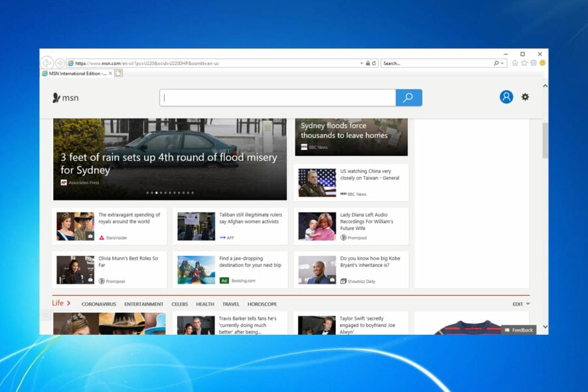Open a new tab with the blank tab button
The width and height of the screenshot is (588, 392).
[x=119, y=73]
